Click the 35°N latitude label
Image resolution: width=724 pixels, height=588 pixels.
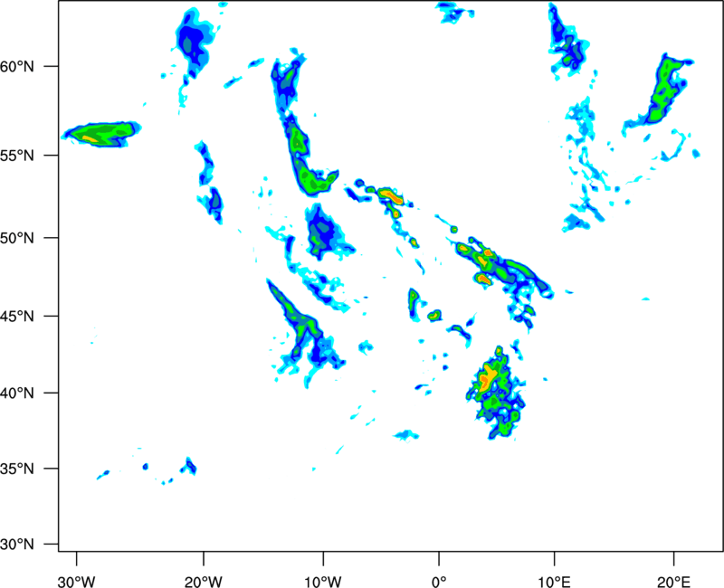click(x=17, y=469)
